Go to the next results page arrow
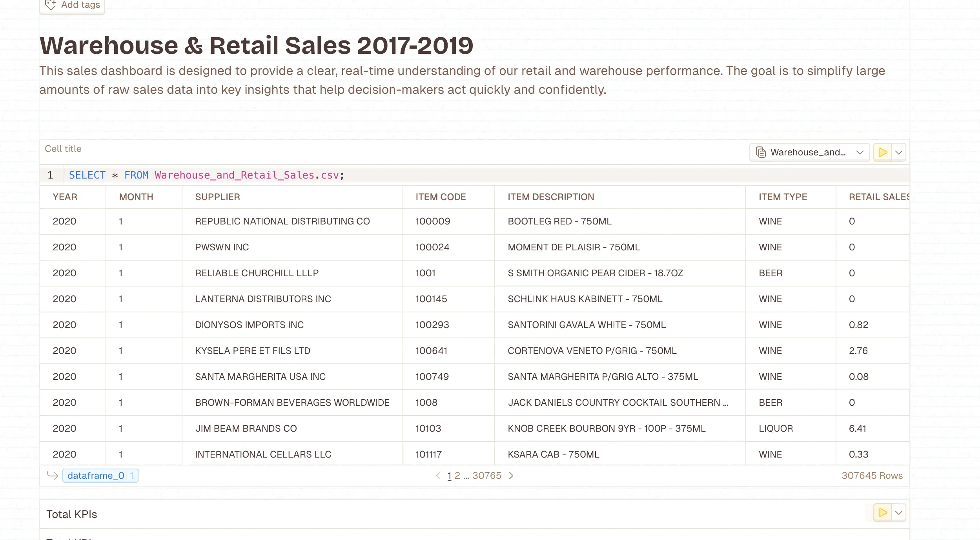Screen dimensions: 980x540 pyautogui.click(x=511, y=475)
